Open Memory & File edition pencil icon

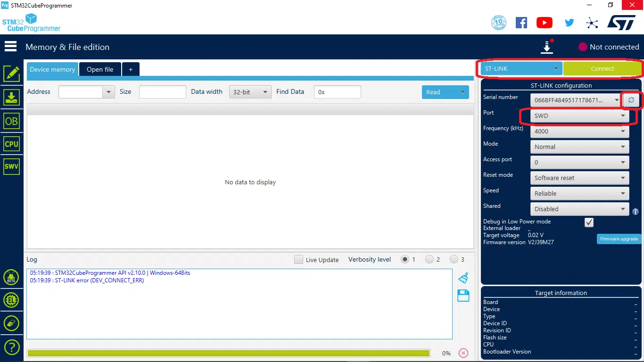11,74
